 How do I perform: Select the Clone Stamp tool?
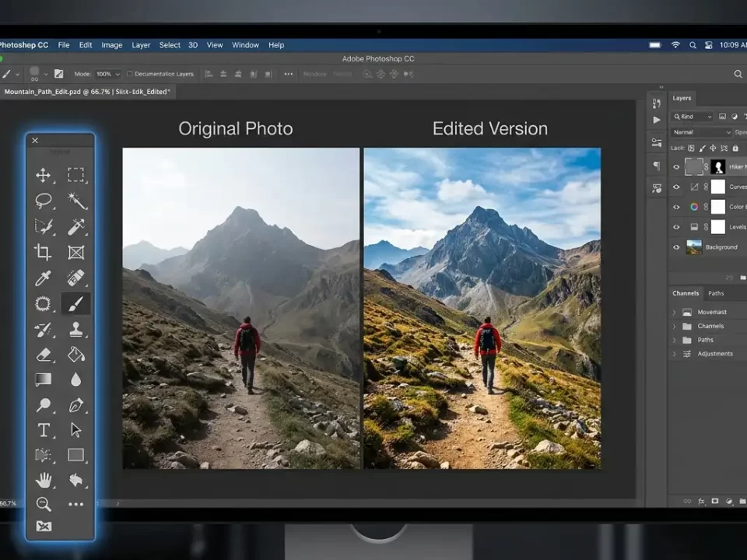point(75,329)
